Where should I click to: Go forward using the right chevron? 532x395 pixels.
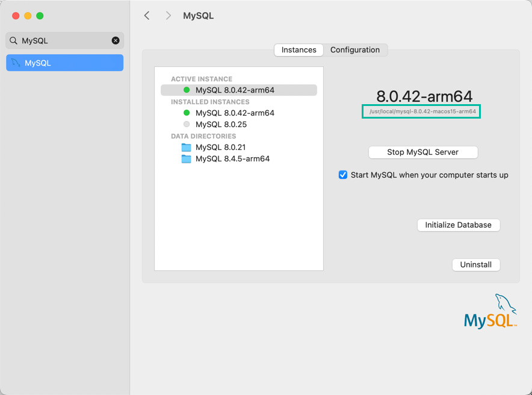(169, 16)
